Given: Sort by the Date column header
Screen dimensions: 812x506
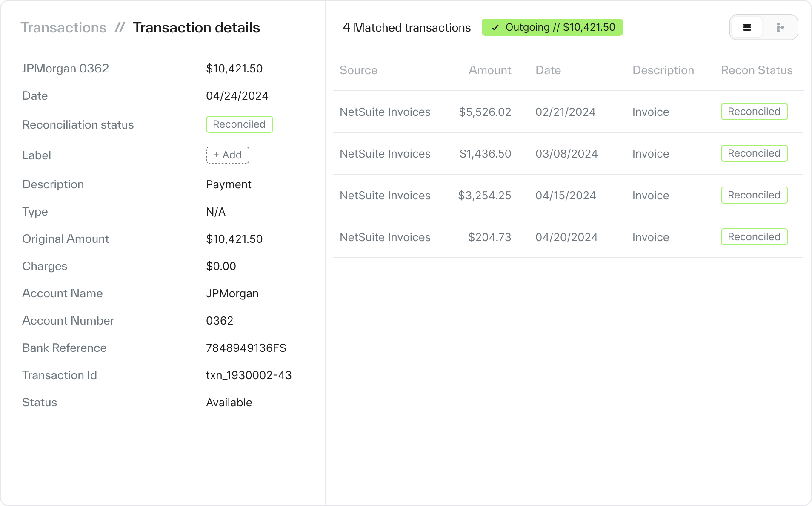Looking at the screenshot, I should tap(548, 70).
